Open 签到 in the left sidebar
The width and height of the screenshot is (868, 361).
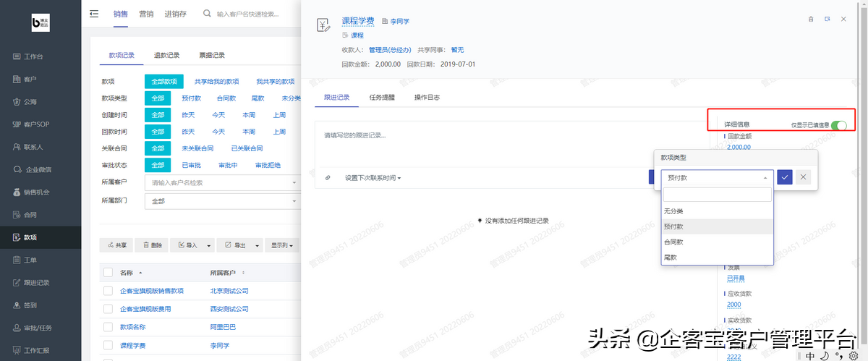[41, 305]
